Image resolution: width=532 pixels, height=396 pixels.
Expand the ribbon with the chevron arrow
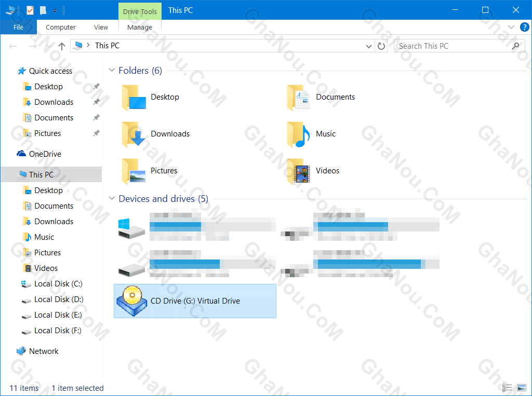(x=511, y=27)
